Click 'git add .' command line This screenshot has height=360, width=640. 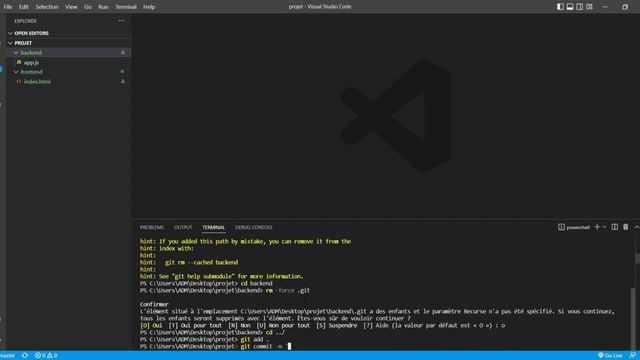pos(255,339)
